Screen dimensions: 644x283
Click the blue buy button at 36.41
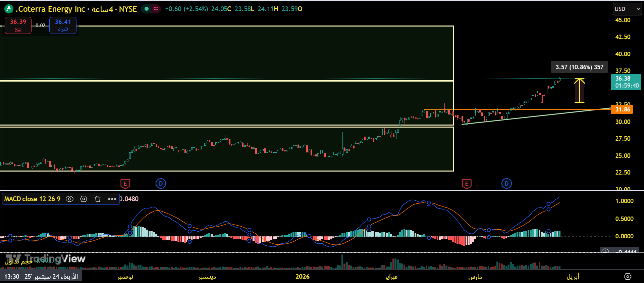click(x=63, y=26)
